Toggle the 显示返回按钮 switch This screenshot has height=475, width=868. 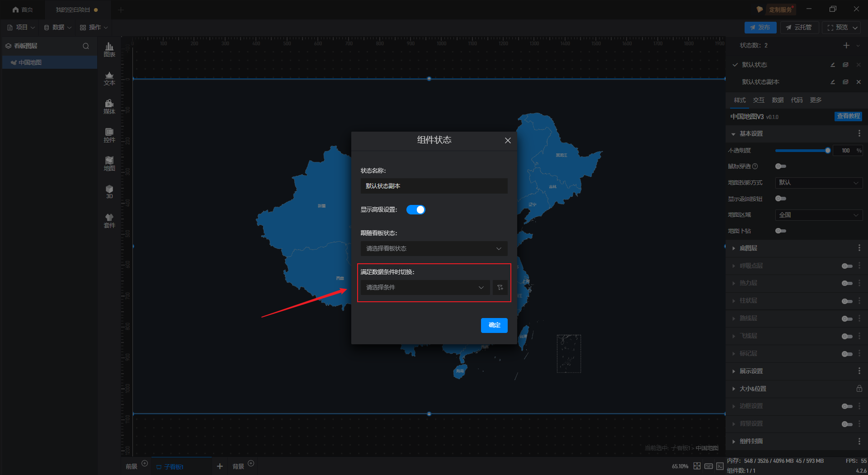[781, 199]
